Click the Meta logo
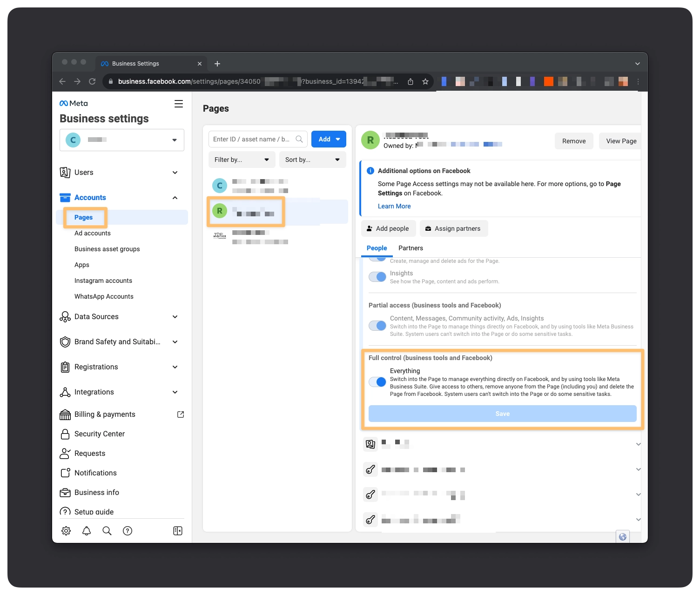Viewport: 700px width, 595px height. 74,103
